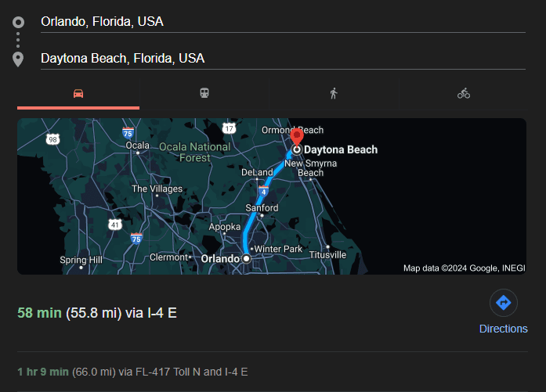This screenshot has width=546, height=392.
Task: Click the red destination pin on map
Action: click(x=297, y=135)
